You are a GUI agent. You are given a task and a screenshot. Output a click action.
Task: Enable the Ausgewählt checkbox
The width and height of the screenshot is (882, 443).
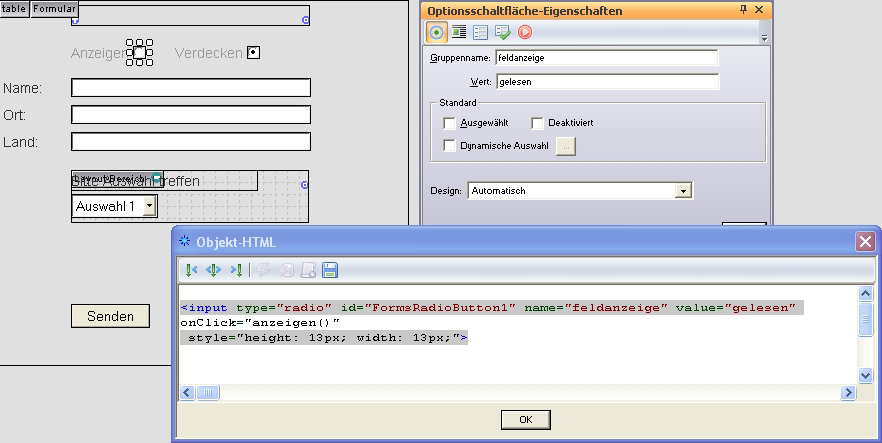449,123
